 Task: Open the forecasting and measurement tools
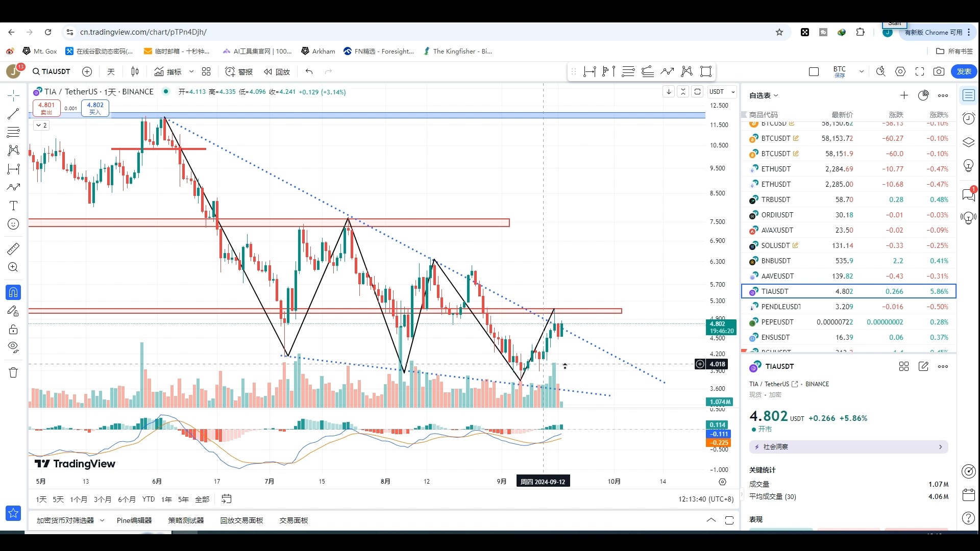13,169
